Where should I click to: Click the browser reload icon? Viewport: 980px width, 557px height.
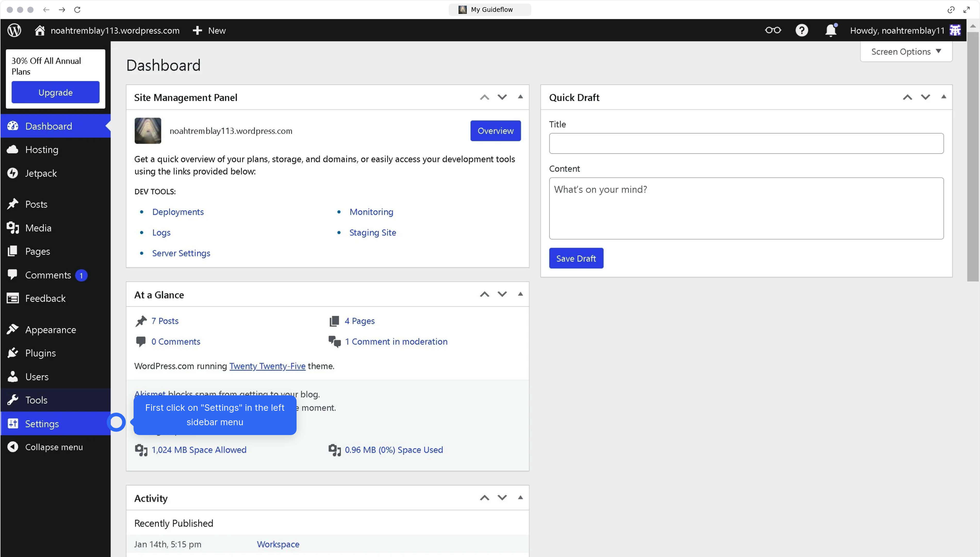(77, 10)
